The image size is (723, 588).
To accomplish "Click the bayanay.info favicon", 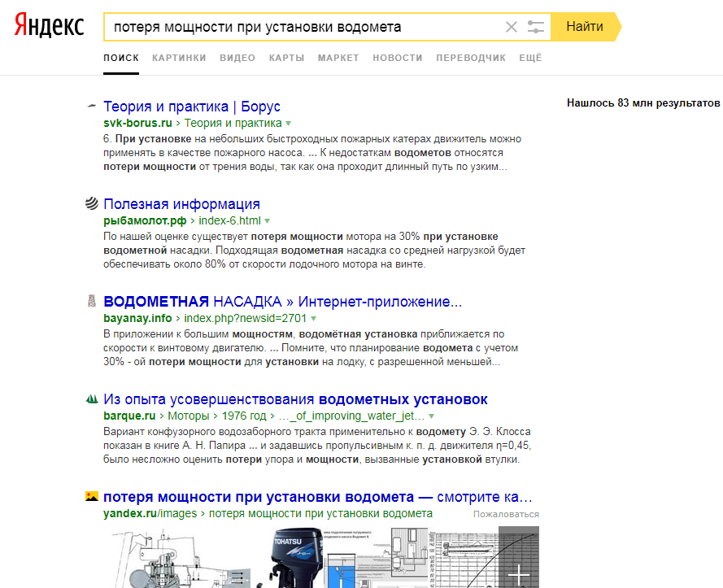I will (92, 301).
